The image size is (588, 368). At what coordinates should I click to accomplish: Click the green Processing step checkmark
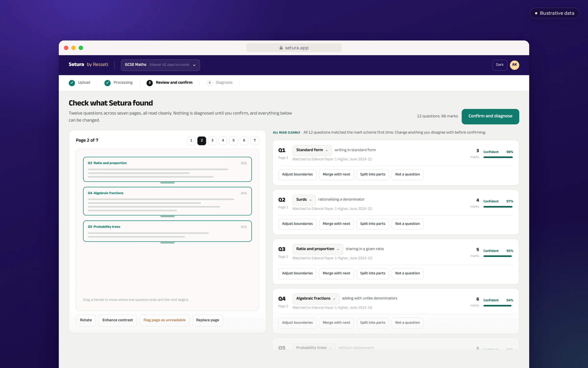pyautogui.click(x=107, y=83)
